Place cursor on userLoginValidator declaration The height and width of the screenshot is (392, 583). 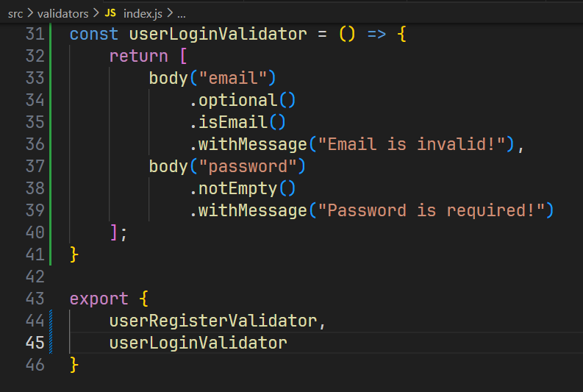218,35
